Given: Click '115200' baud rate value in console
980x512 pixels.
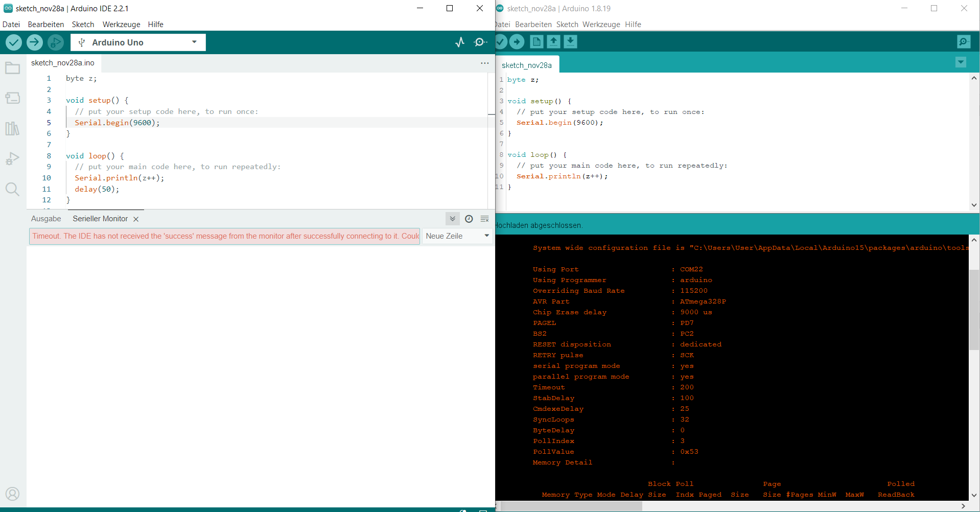Looking at the screenshot, I should (x=693, y=291).
